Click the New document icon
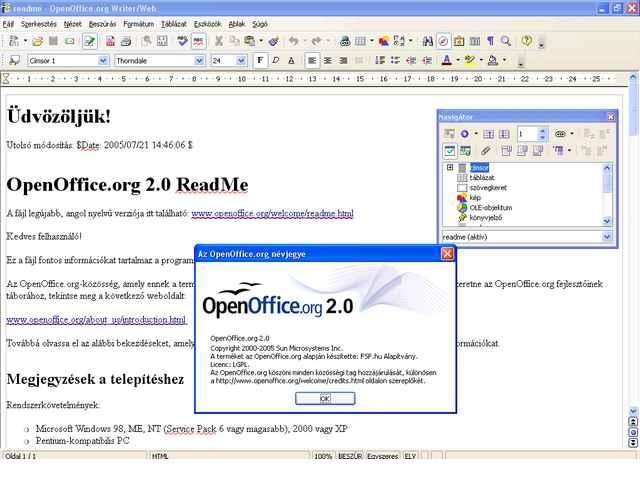Screen dimensions: 640x480 pyautogui.click(x=14, y=41)
